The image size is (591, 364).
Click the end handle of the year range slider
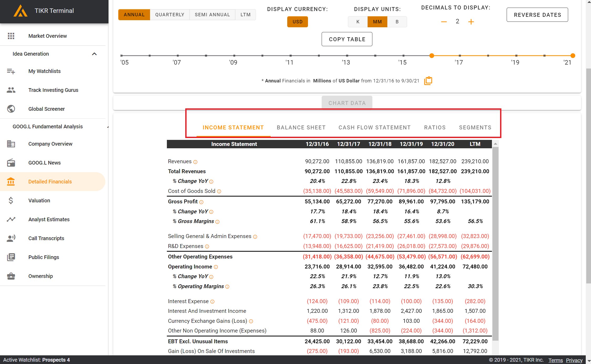click(x=573, y=56)
